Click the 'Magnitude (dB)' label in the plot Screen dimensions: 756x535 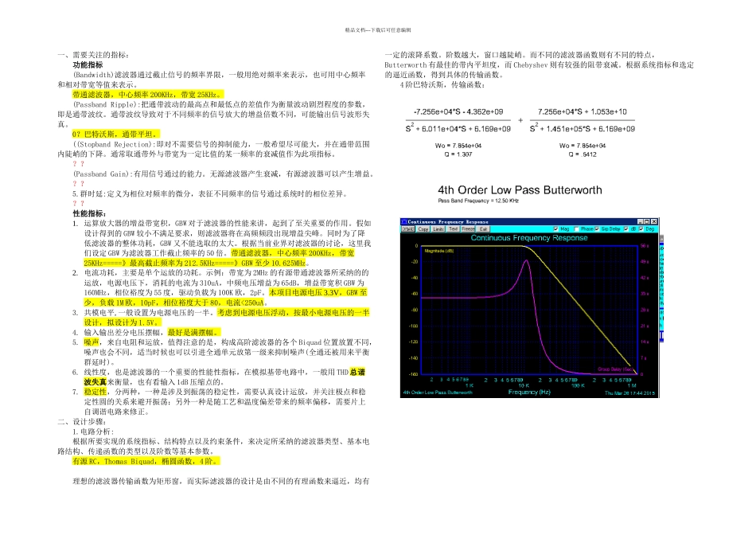(438, 251)
